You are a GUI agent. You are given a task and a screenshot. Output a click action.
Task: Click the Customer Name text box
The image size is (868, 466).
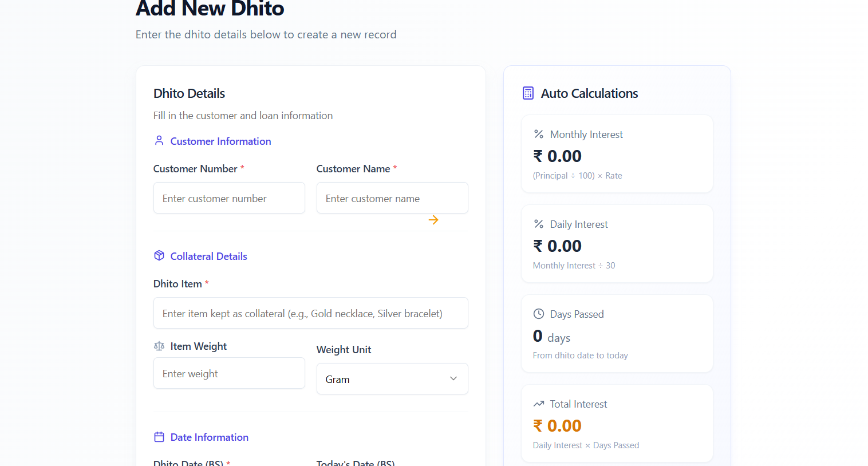coord(392,198)
